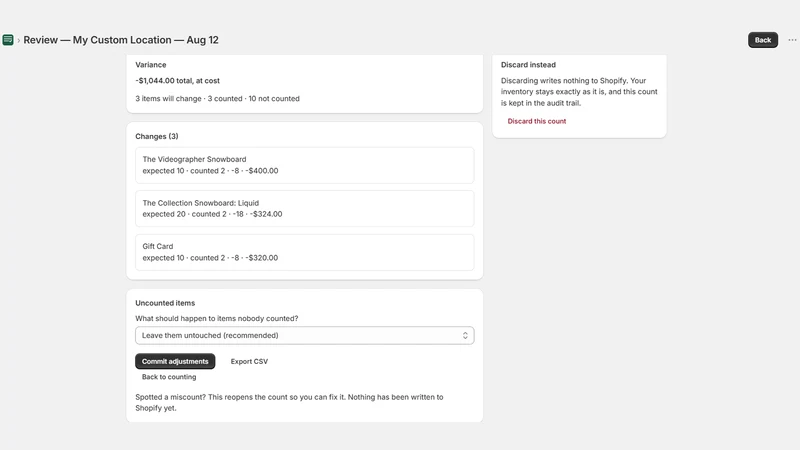The image size is (800, 450).
Task: Select the Gift Card change row
Action: click(x=305, y=252)
